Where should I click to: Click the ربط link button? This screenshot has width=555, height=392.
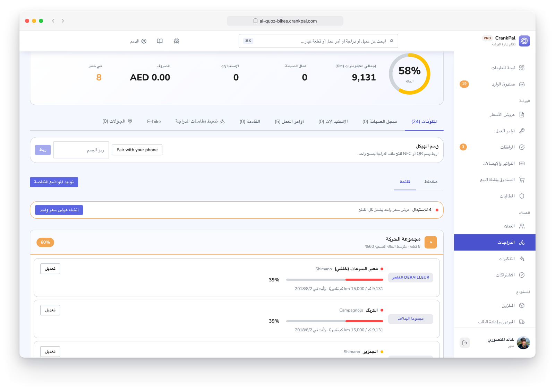(x=43, y=150)
